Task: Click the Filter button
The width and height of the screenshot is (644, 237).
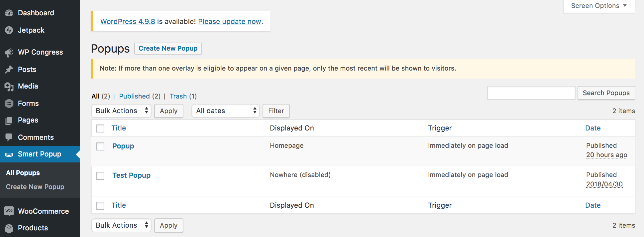Action: (276, 111)
